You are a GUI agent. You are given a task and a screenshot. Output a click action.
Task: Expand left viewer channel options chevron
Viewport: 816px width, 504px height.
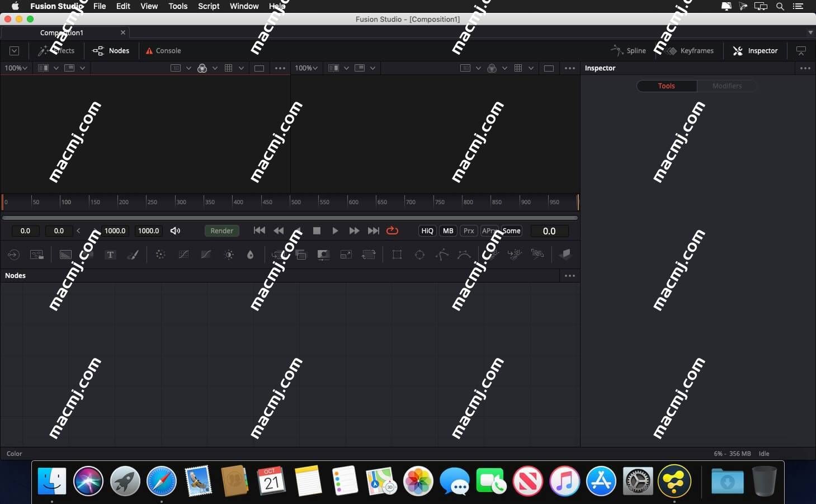click(x=215, y=68)
